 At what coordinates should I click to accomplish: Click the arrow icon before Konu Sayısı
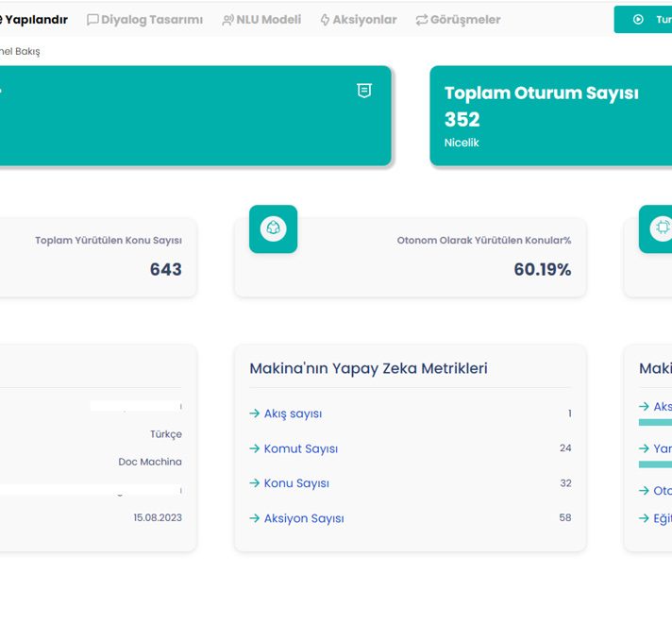[x=255, y=483]
